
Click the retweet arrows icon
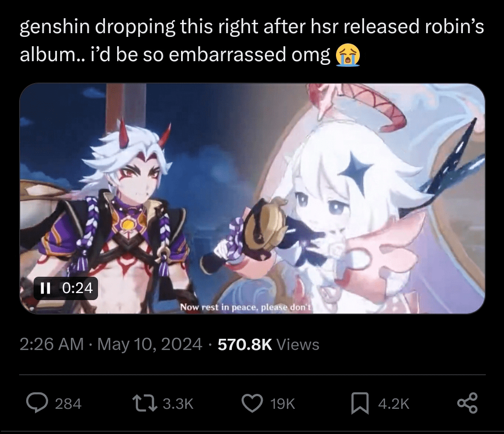[145, 403]
